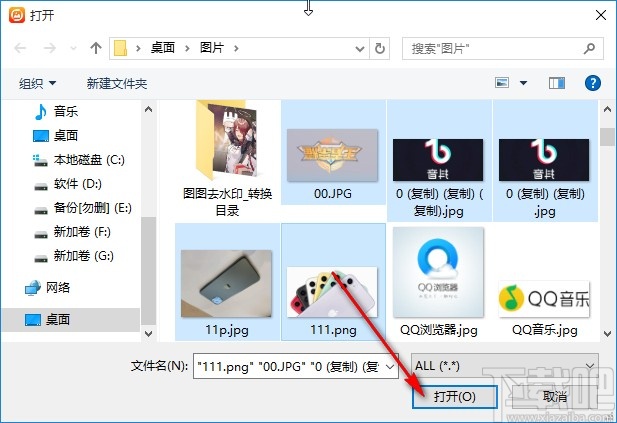
Task: Open the ALL (*.*) file type dropdown
Action: pyautogui.click(x=505, y=366)
